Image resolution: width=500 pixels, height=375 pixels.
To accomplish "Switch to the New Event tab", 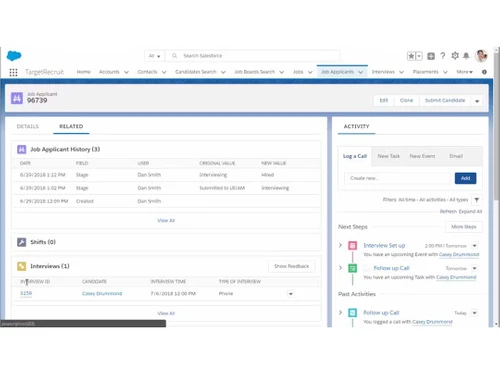I will pos(422,156).
